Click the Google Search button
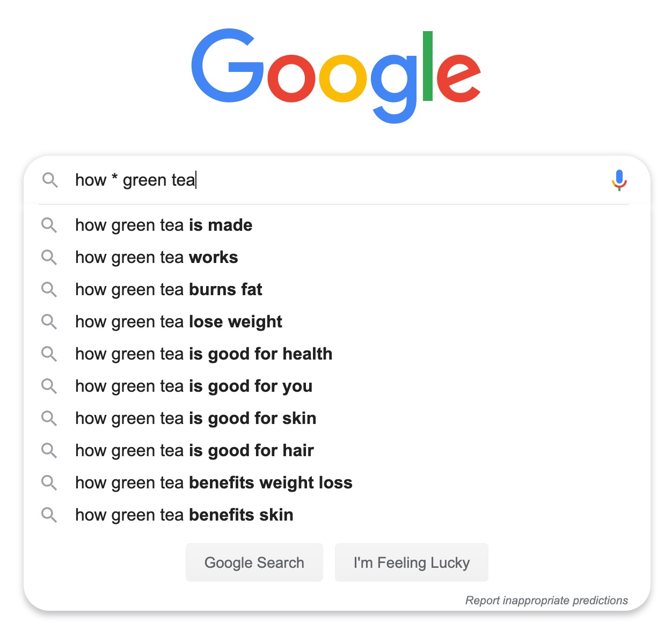The width and height of the screenshot is (672, 629). tap(254, 562)
